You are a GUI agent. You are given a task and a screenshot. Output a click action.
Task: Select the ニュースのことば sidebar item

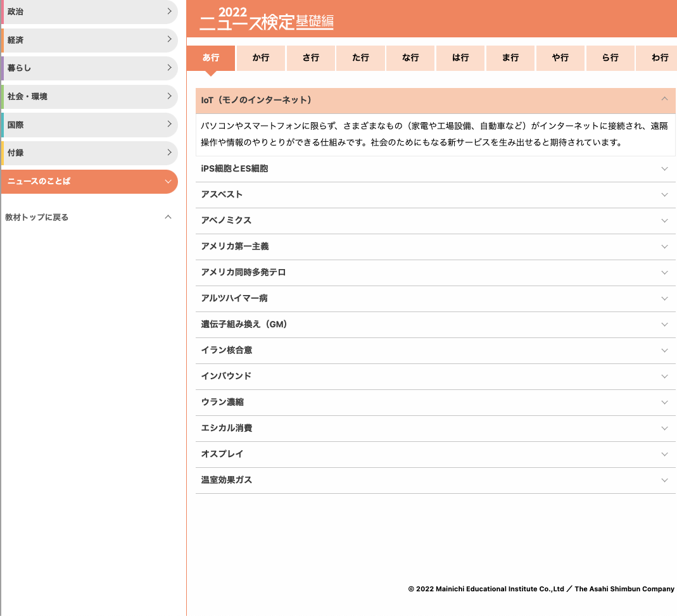click(89, 181)
